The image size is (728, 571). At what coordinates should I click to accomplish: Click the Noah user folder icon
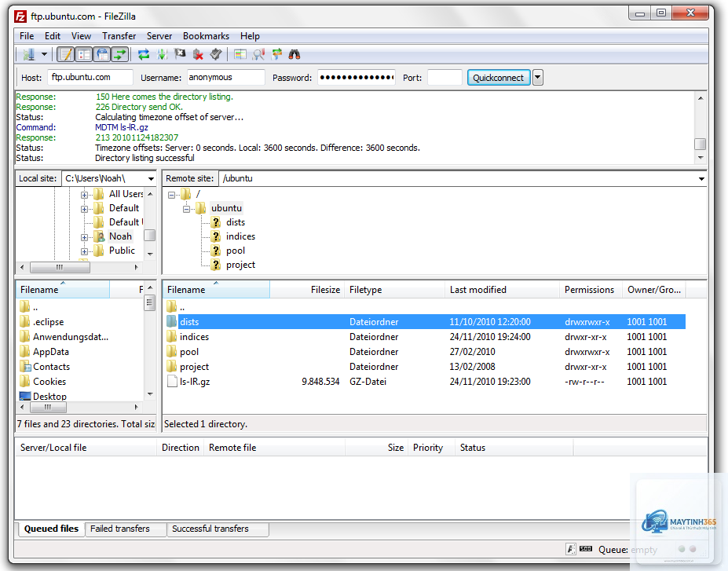99,236
